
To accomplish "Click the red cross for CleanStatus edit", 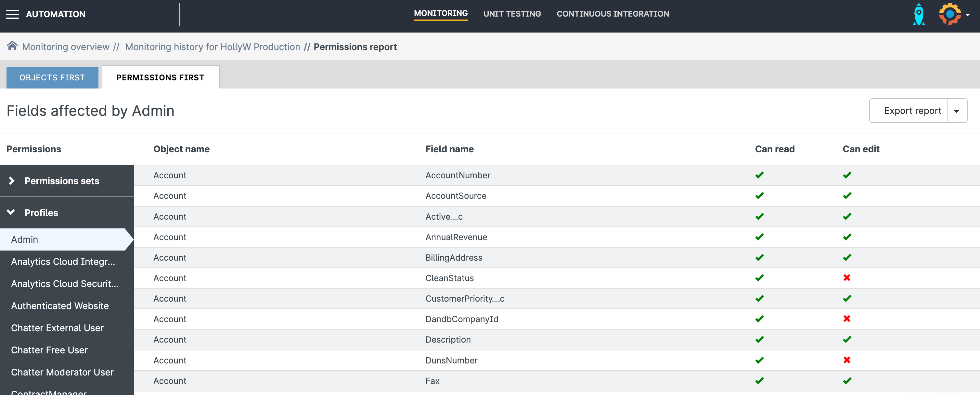I will pos(846,278).
